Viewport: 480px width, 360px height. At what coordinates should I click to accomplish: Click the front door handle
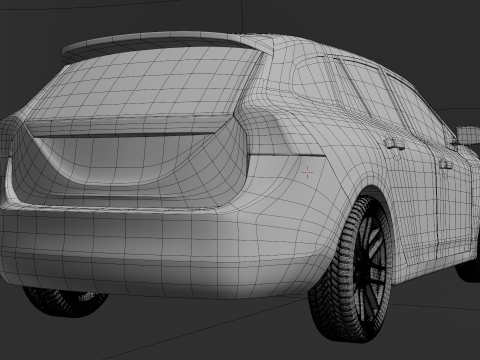tap(445, 165)
